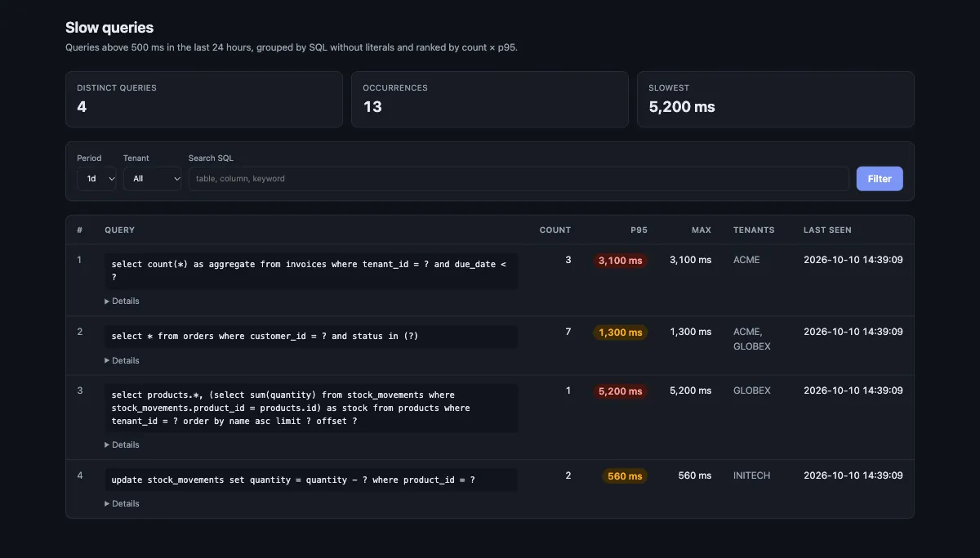
Task: Expand Details for the invoices count query
Action: coord(122,301)
